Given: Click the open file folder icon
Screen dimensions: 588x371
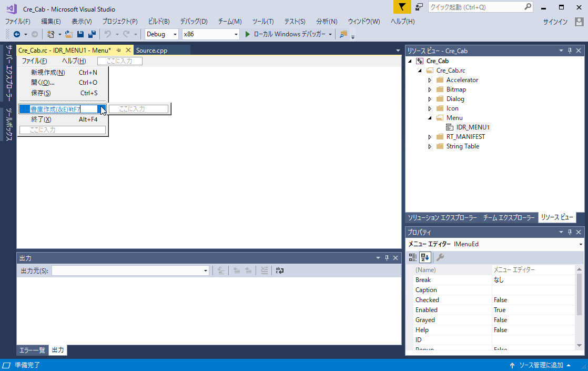Looking at the screenshot, I should pyautogui.click(x=68, y=34).
